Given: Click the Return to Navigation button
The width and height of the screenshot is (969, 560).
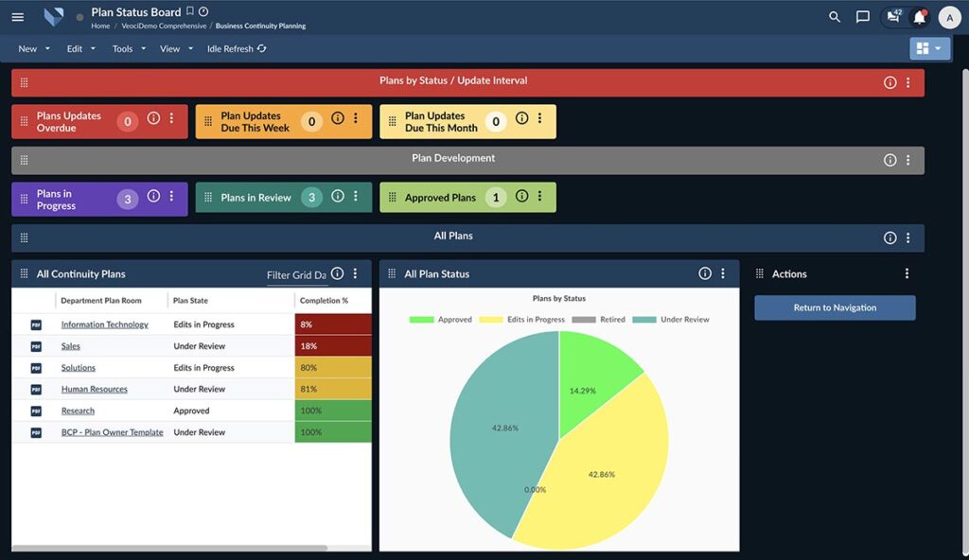Looking at the screenshot, I should pos(834,307).
